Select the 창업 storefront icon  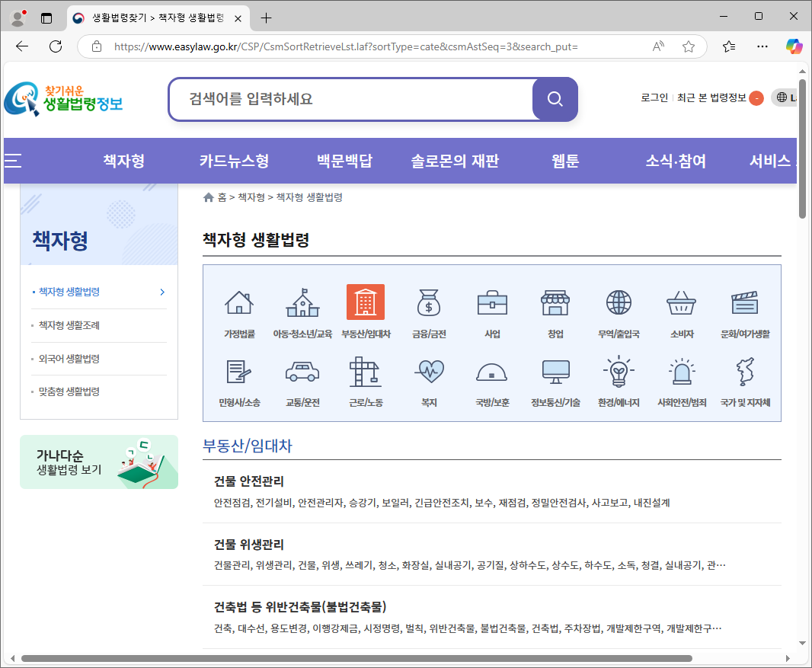tap(555, 303)
